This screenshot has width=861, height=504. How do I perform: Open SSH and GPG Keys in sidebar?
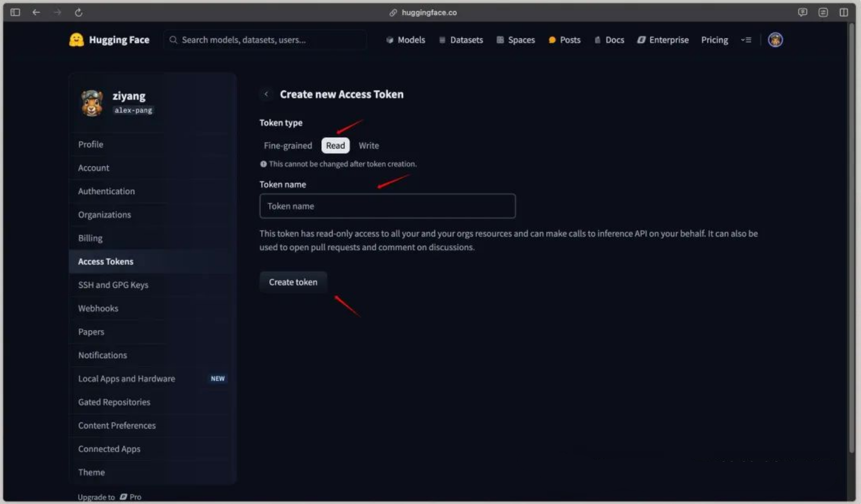[152, 285]
